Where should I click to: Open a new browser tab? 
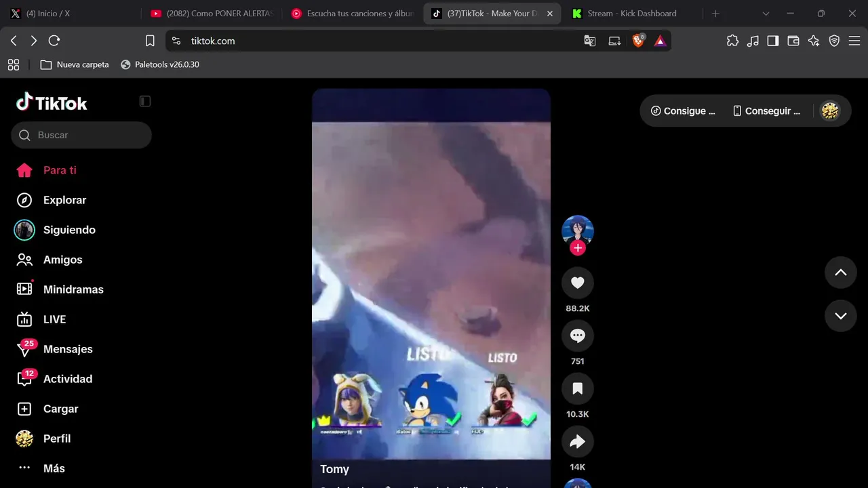tap(715, 14)
